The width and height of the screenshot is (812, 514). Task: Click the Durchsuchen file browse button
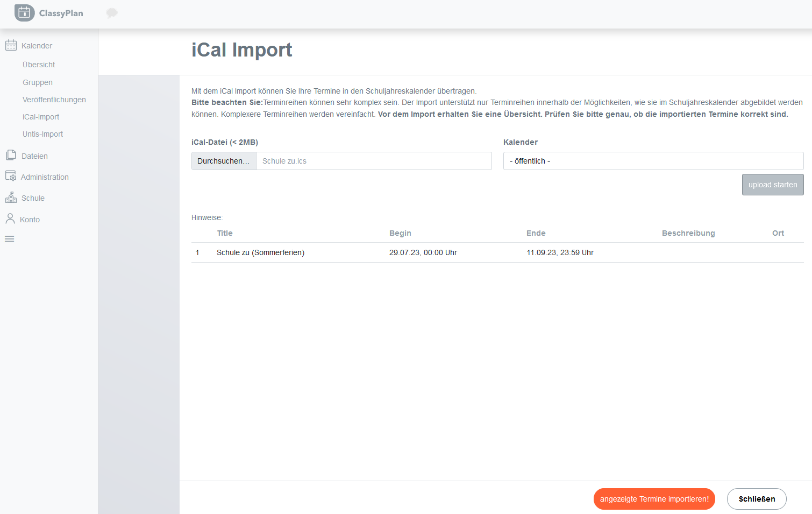click(224, 161)
